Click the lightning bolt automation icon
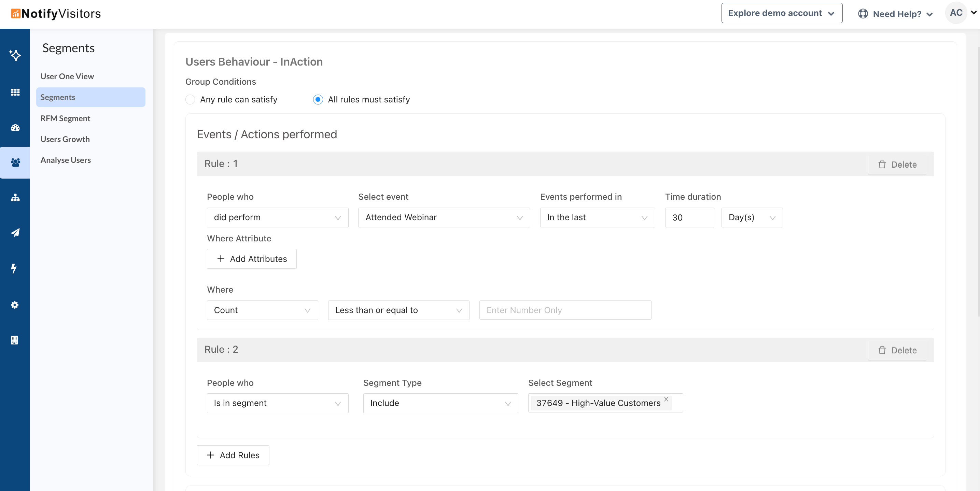The width and height of the screenshot is (980, 491). point(14,268)
